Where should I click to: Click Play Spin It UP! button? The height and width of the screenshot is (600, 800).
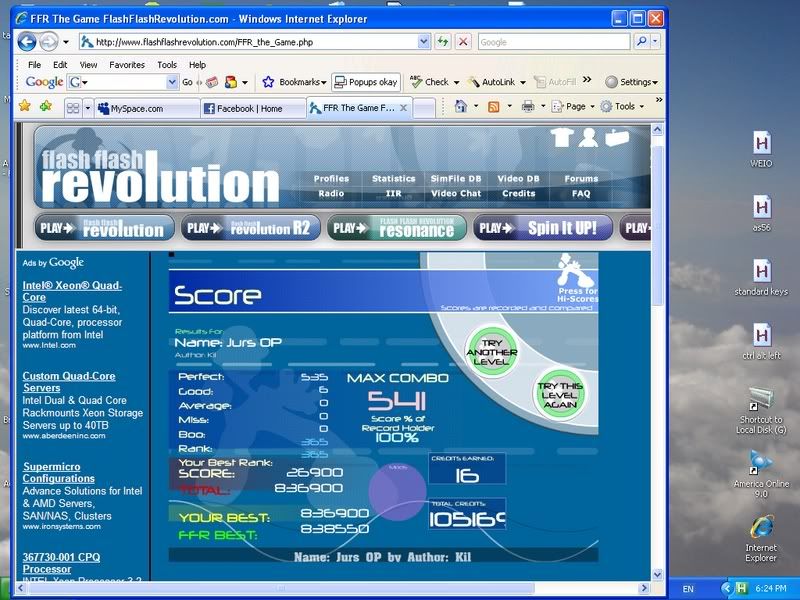pos(543,228)
